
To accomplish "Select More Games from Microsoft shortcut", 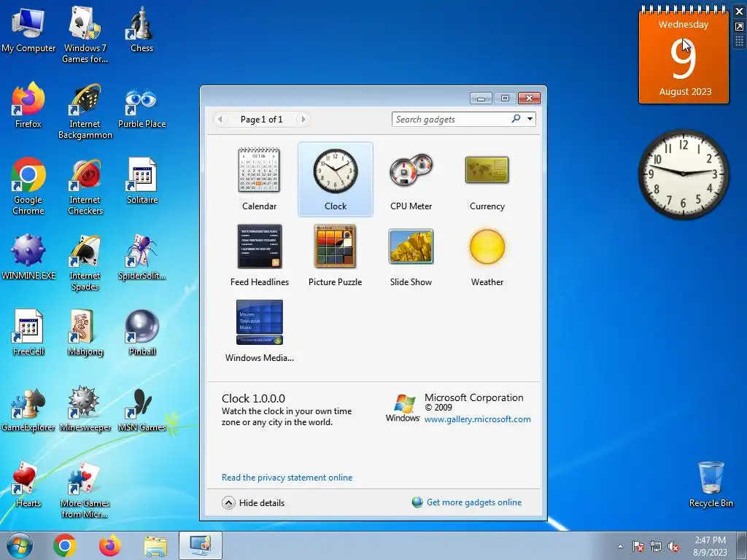I will point(85,490).
